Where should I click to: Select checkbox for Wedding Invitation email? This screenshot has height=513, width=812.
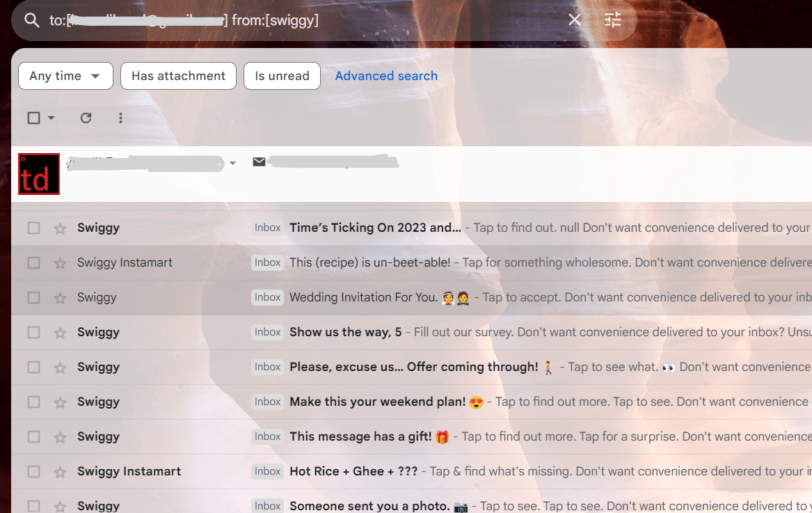[x=33, y=297]
